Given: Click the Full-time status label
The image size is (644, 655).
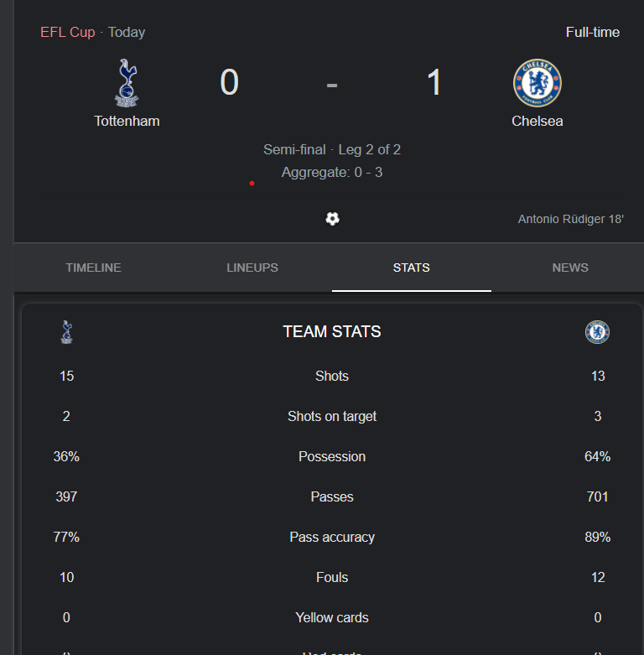Looking at the screenshot, I should point(593,32).
